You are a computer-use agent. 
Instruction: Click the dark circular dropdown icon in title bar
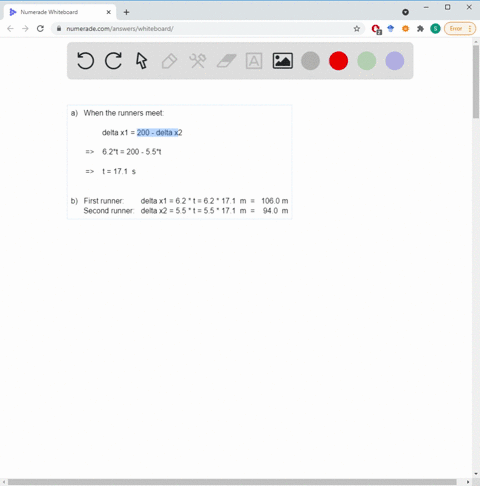[405, 12]
